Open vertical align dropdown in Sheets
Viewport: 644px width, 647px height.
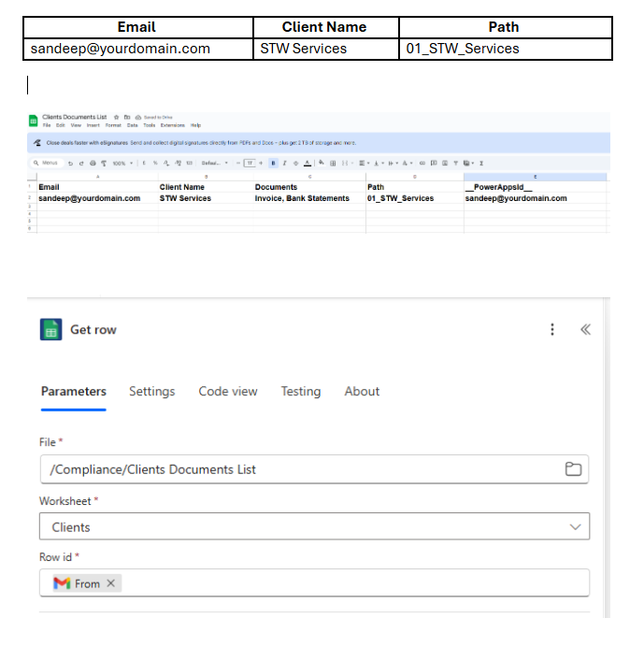coord(378,164)
